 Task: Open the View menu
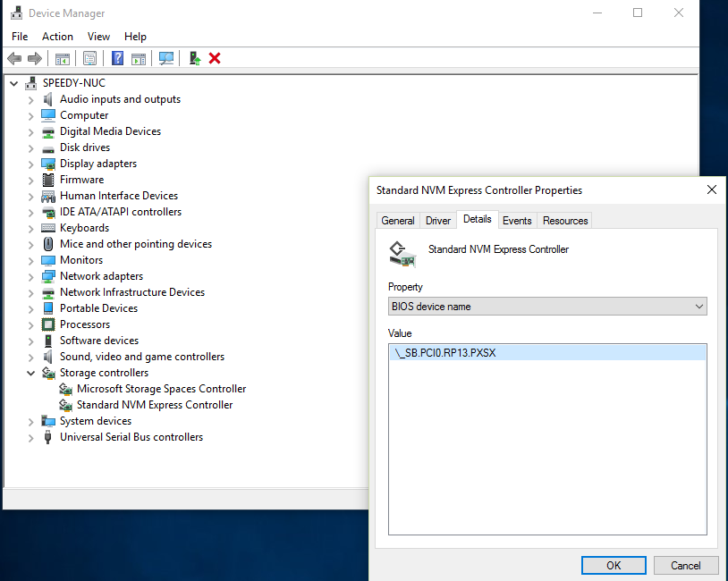click(99, 36)
